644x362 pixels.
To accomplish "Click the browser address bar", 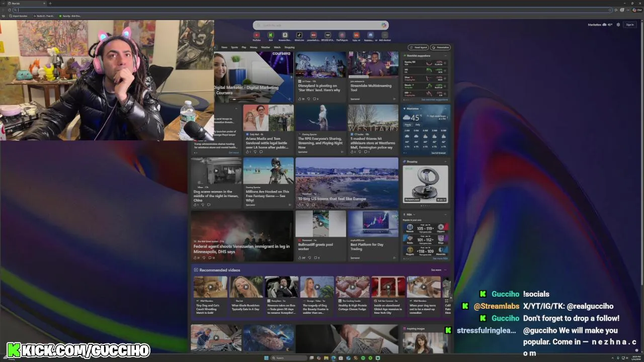I will [312, 10].
